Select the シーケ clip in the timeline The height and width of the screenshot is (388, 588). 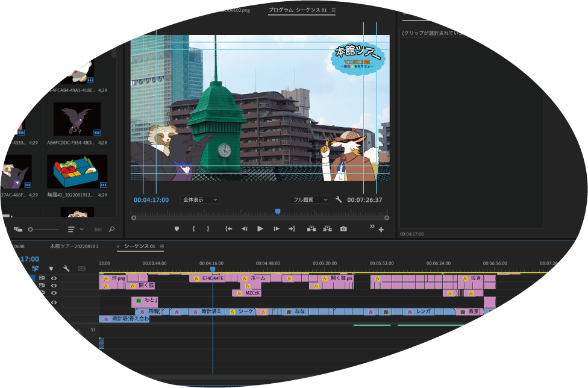(x=241, y=311)
